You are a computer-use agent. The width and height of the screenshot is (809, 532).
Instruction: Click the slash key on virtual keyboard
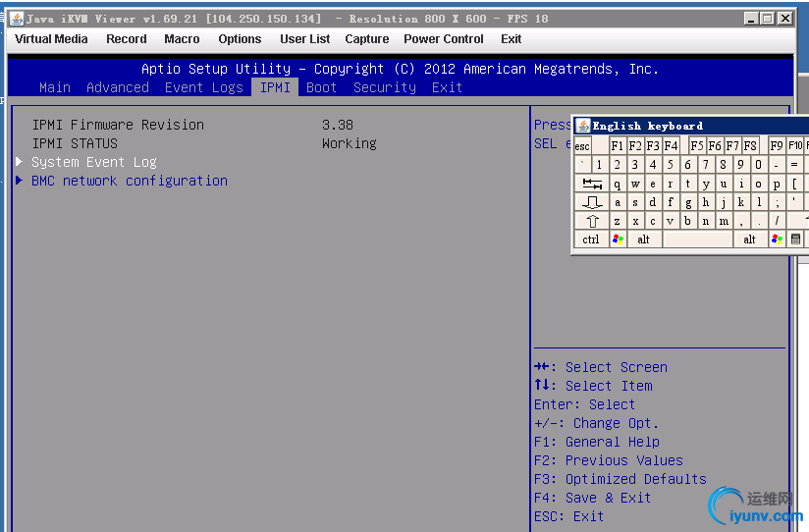pos(777,221)
